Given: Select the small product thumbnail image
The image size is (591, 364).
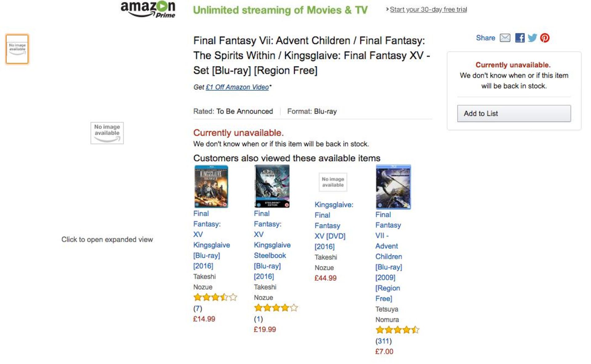Looking at the screenshot, I should point(17,49).
